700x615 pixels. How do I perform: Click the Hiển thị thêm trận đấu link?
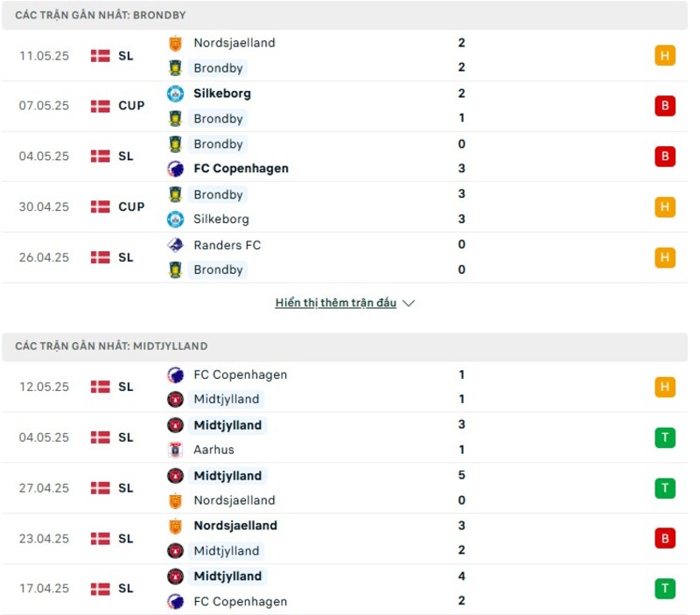339,303
